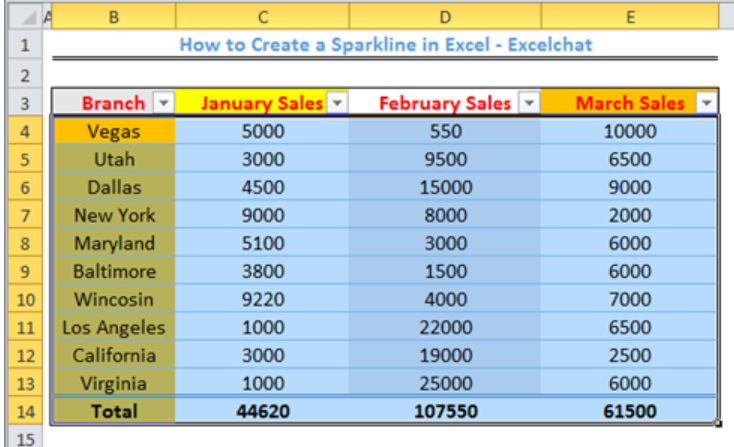Click the Select All corner triangle
734x447 pixels.
click(26, 17)
